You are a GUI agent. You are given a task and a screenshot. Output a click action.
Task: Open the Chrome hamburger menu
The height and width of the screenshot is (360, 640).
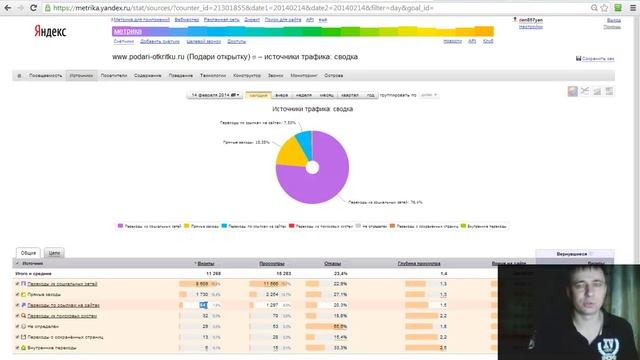point(632,8)
